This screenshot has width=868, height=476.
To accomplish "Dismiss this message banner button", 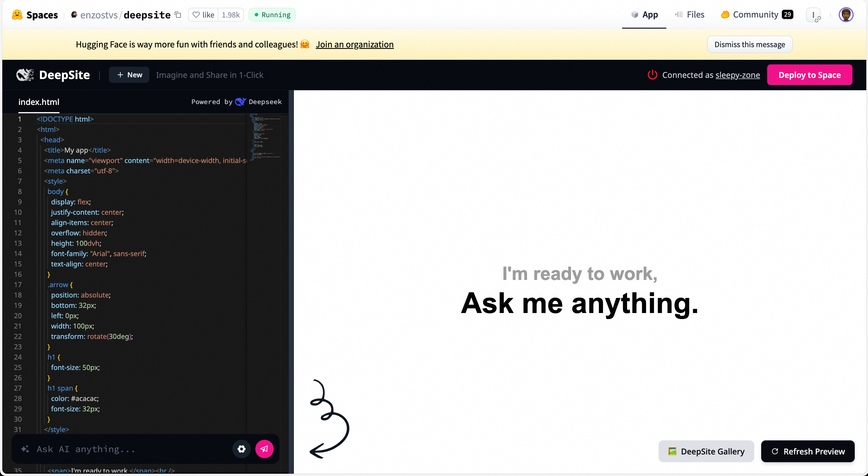I will click(749, 44).
